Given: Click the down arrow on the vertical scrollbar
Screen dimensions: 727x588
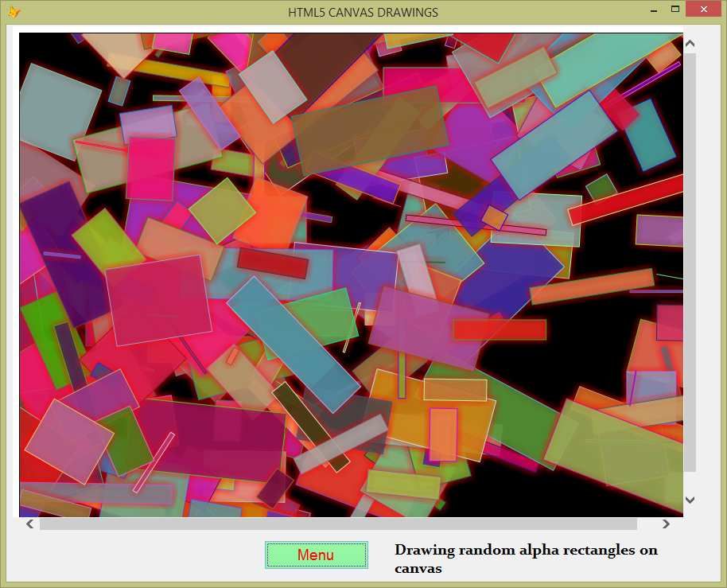Looking at the screenshot, I should (690, 499).
